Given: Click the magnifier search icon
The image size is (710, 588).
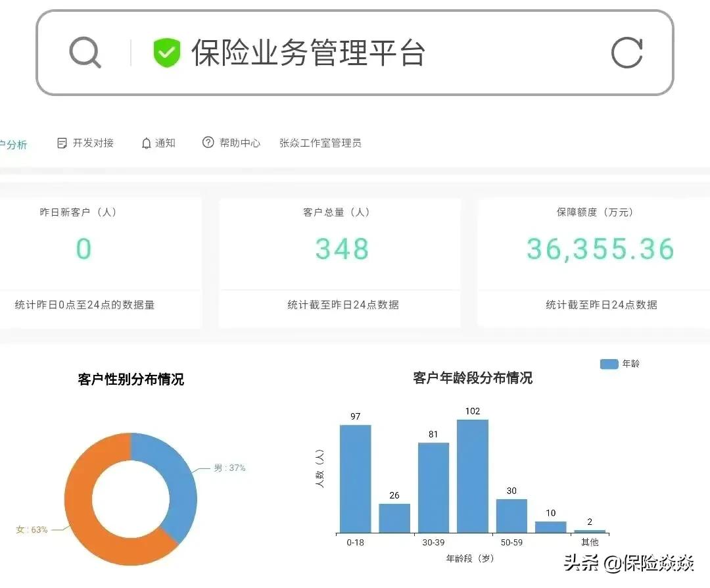Looking at the screenshot, I should [x=85, y=52].
